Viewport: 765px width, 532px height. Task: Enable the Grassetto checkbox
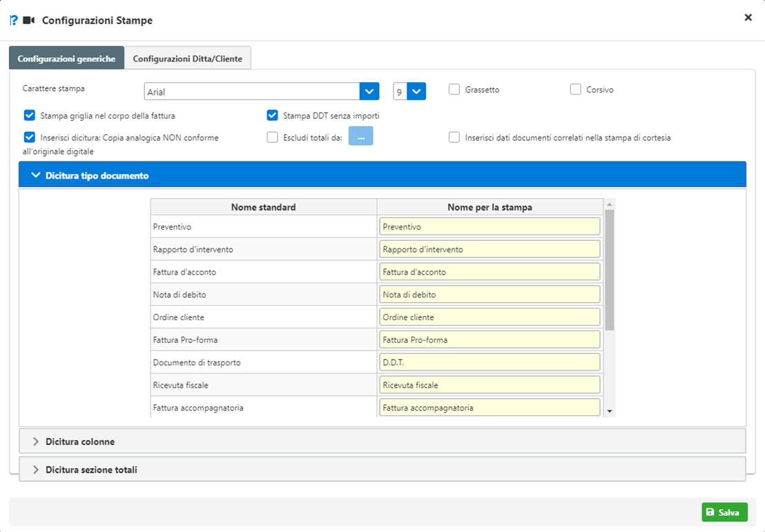coord(454,89)
